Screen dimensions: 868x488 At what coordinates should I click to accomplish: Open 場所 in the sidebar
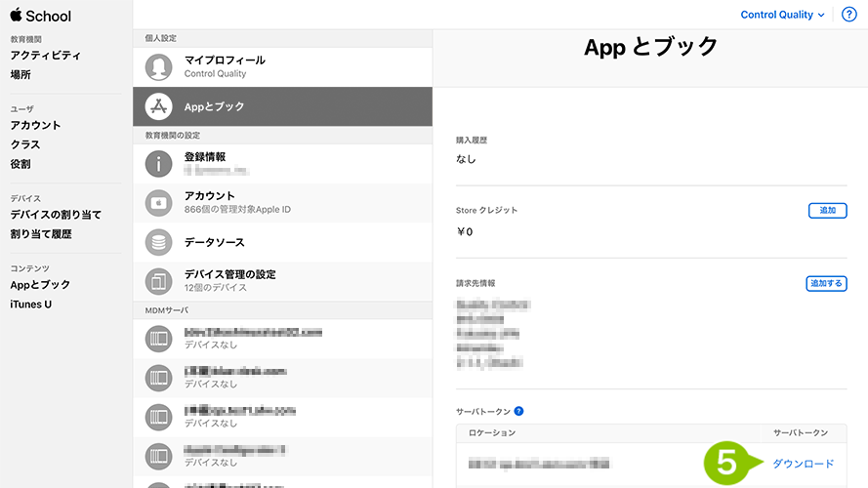pyautogui.click(x=21, y=75)
